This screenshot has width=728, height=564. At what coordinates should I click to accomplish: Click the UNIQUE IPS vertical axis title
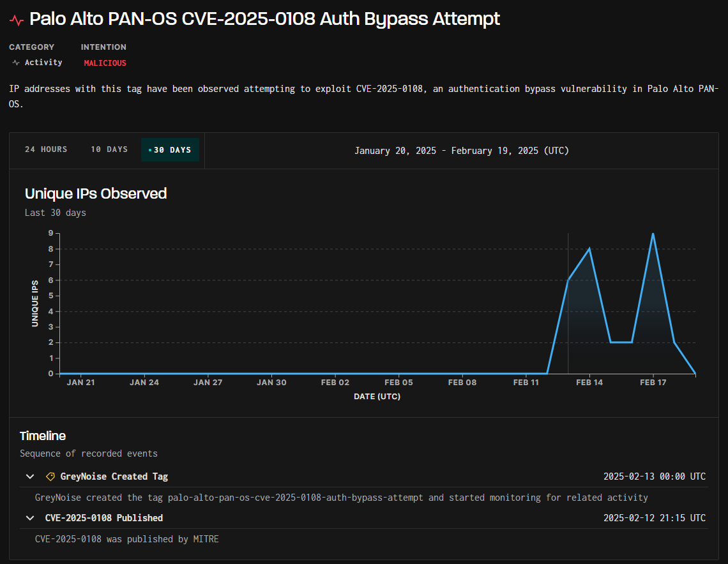pos(35,303)
